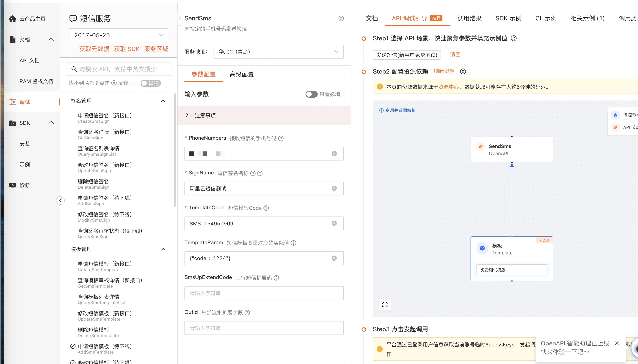Viewport: 638px width, 364px height.
Task: Click the cloud products home icon
Action: 13,19
